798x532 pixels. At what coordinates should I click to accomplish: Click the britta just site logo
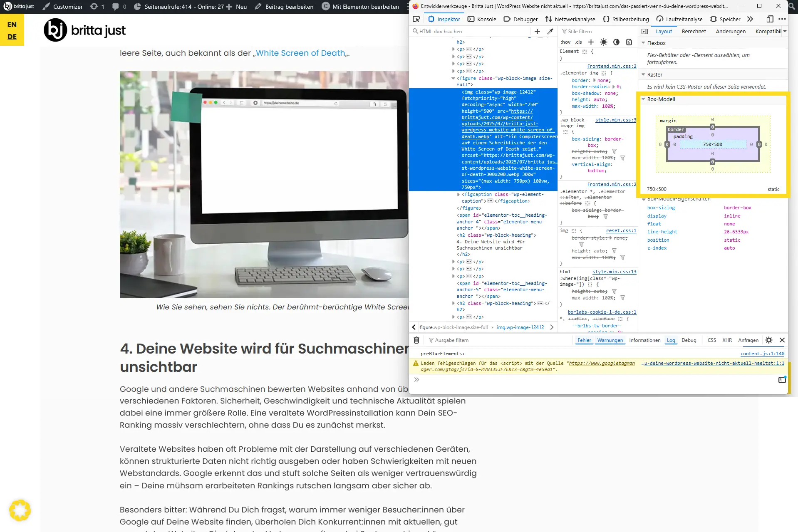tap(84, 30)
